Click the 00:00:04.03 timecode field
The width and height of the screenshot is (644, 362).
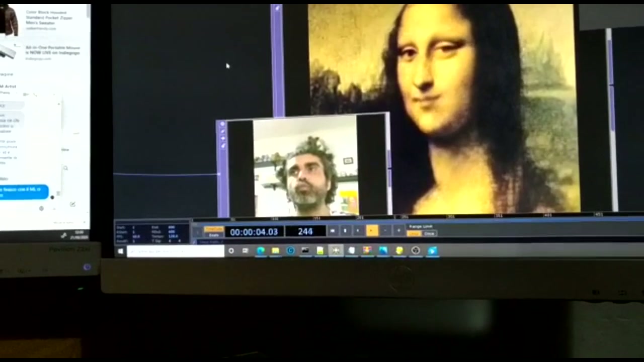[254, 232]
